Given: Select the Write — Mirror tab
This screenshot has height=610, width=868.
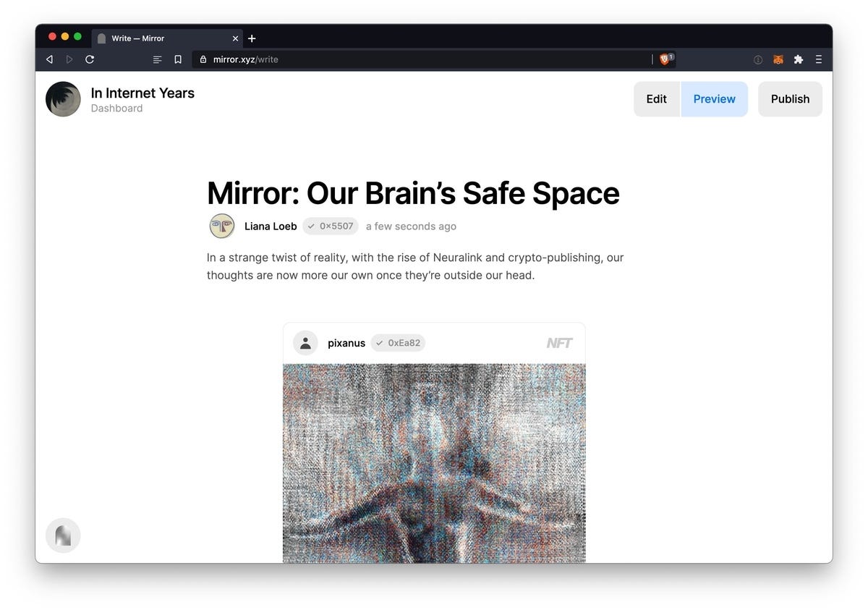Looking at the screenshot, I should [x=167, y=38].
